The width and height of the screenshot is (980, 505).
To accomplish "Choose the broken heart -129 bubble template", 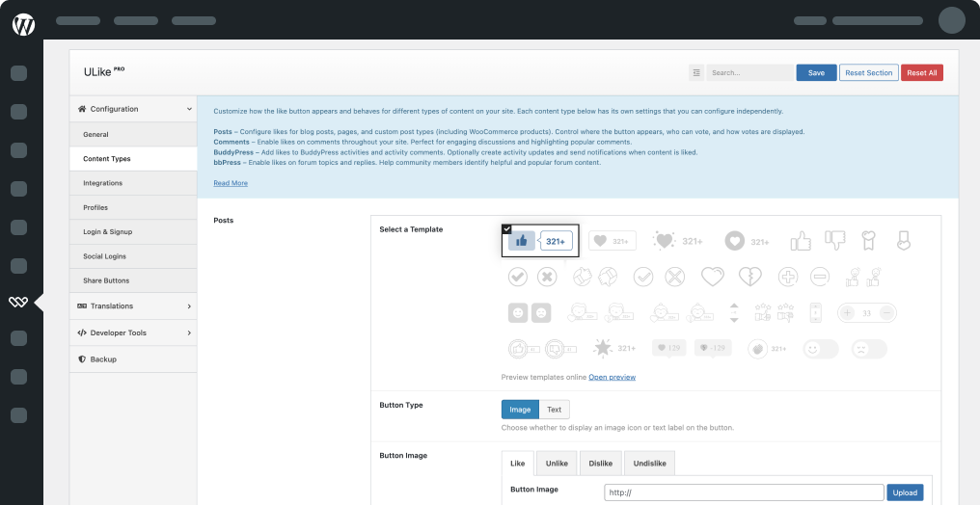I will point(713,348).
